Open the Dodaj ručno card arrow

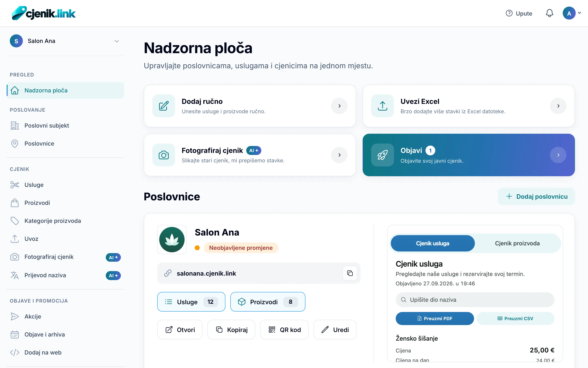click(340, 106)
